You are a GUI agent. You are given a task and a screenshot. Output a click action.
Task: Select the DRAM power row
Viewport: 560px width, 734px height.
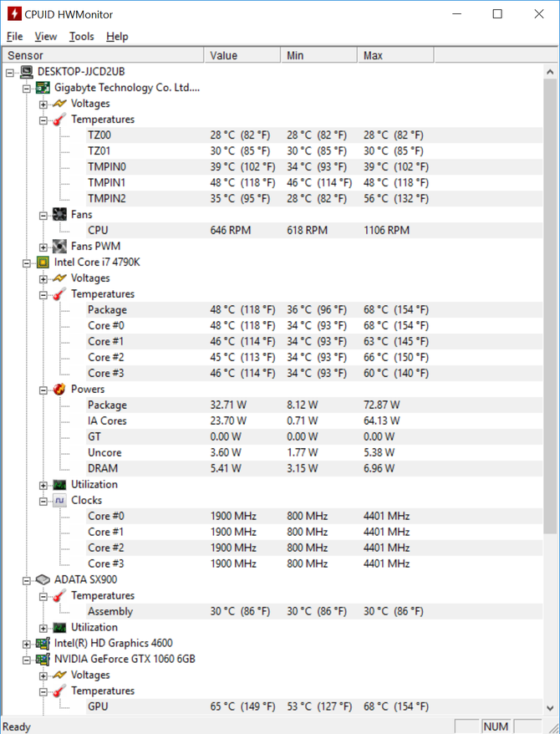tap(314, 469)
